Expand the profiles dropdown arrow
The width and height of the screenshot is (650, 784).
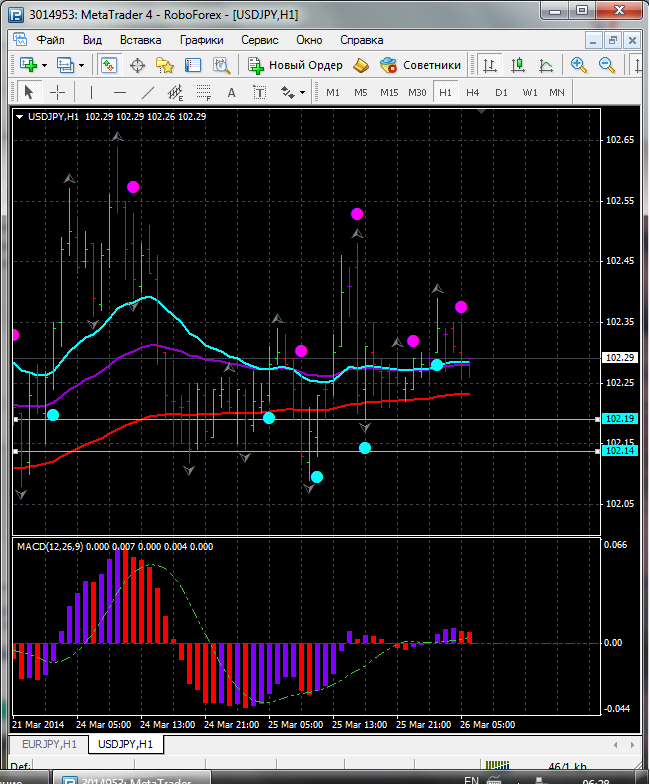tap(81, 65)
